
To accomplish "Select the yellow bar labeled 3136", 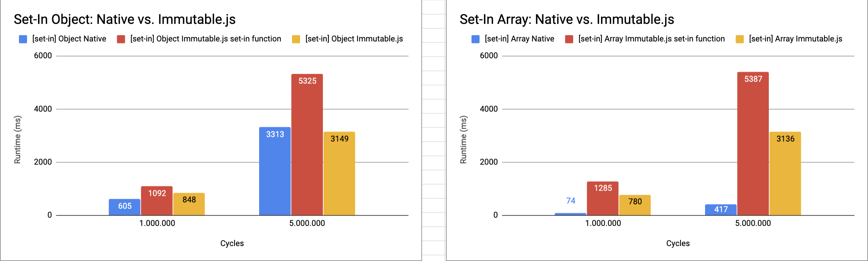I will [x=785, y=173].
